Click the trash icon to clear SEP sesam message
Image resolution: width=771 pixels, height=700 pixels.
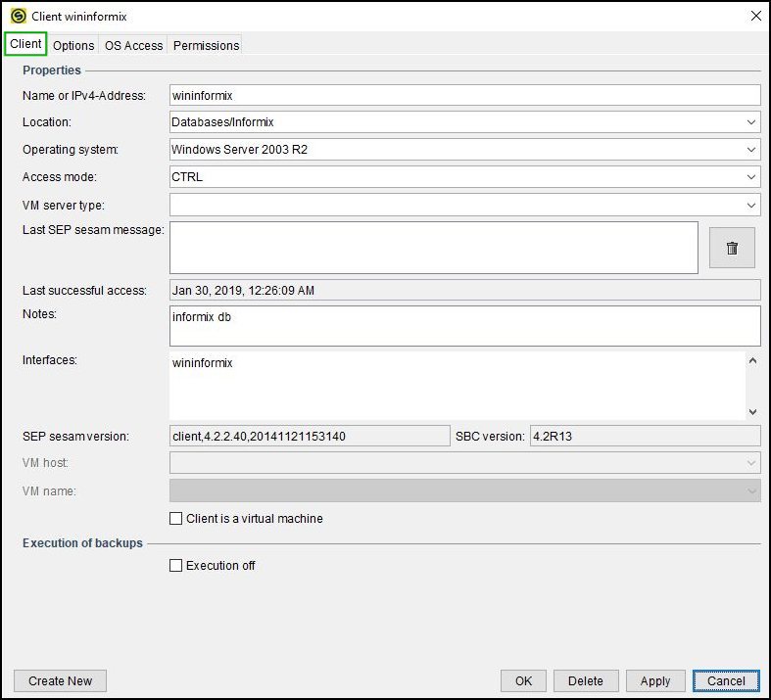point(732,248)
